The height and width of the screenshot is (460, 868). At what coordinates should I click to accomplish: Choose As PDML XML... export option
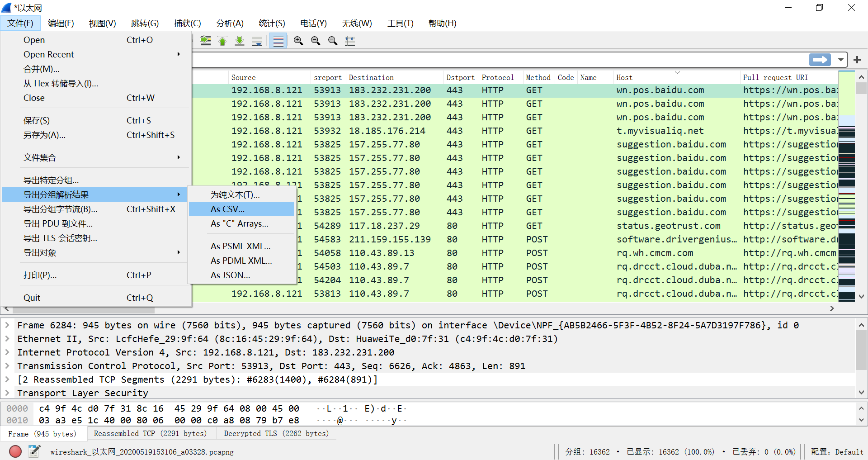tap(241, 261)
